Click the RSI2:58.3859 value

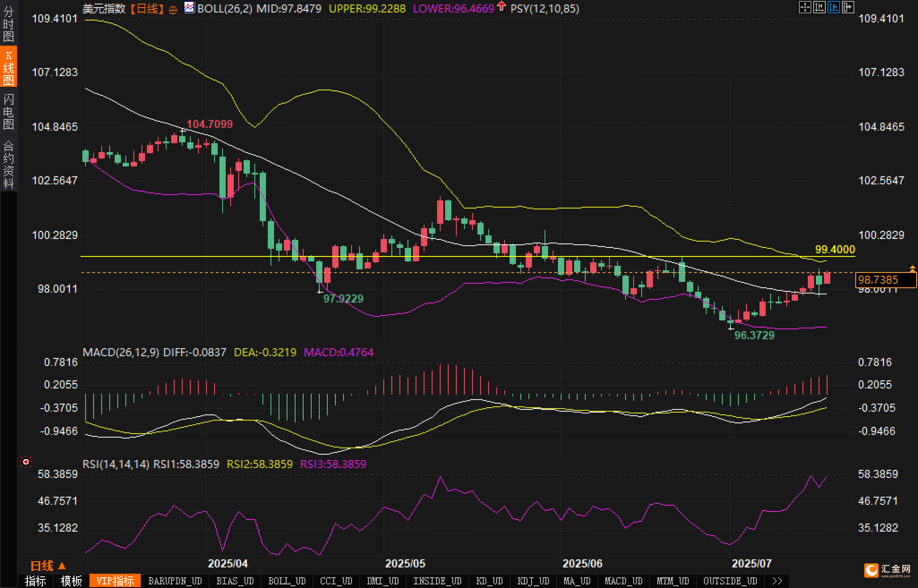pos(260,464)
